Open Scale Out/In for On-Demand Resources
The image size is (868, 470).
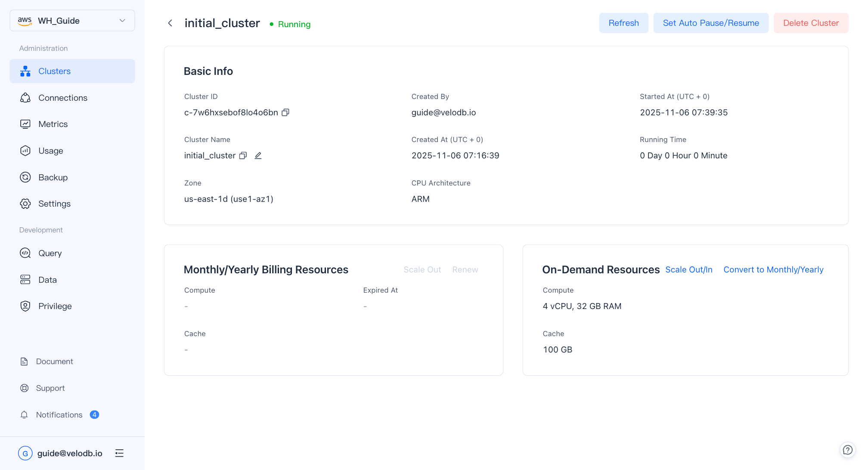[x=689, y=269]
